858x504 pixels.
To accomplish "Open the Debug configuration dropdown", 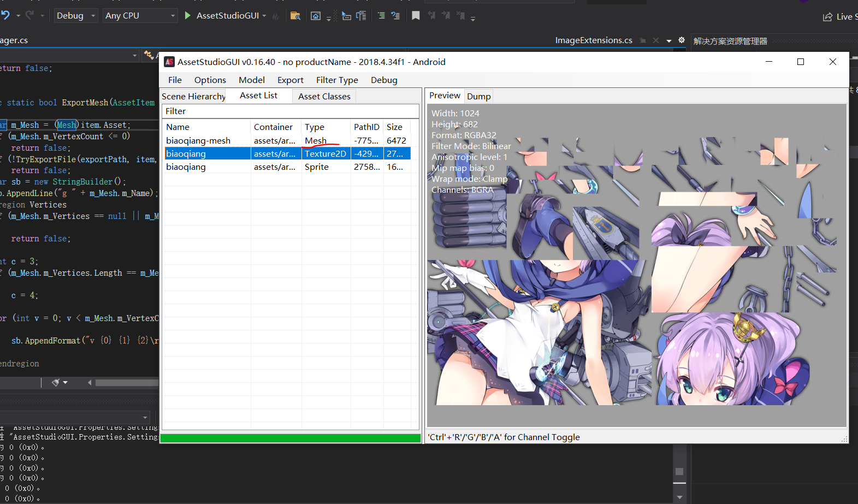I will pos(75,16).
